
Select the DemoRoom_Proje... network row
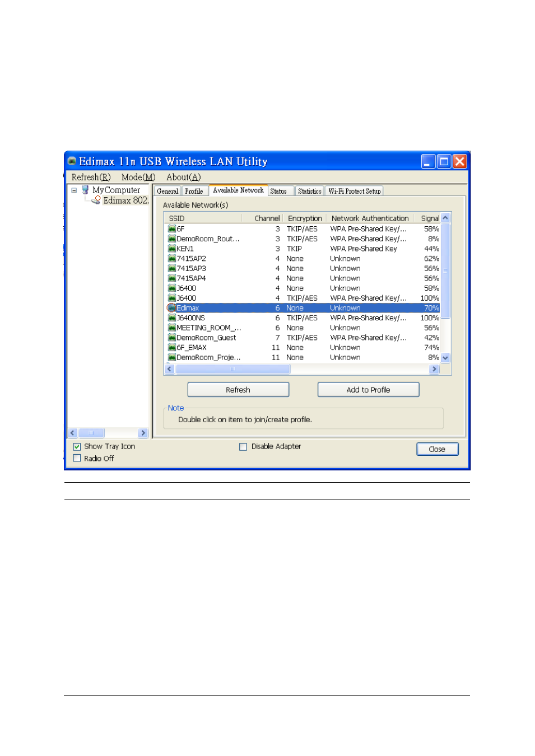tap(303, 358)
